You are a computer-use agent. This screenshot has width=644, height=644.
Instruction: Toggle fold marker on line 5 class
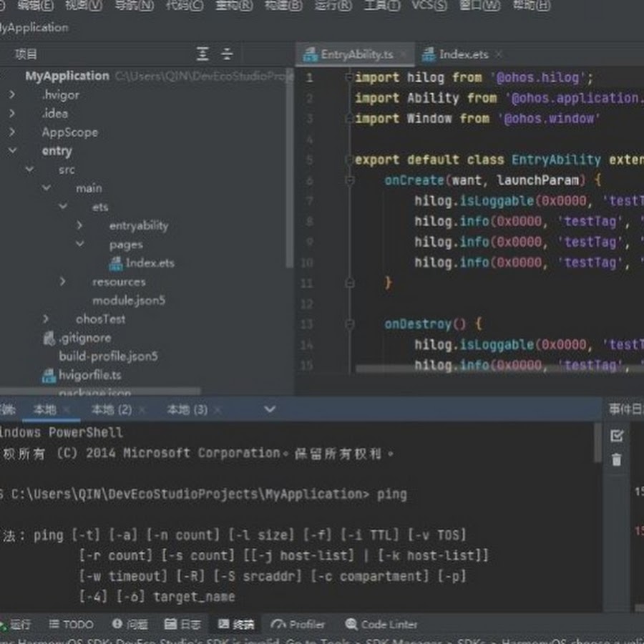(349, 160)
